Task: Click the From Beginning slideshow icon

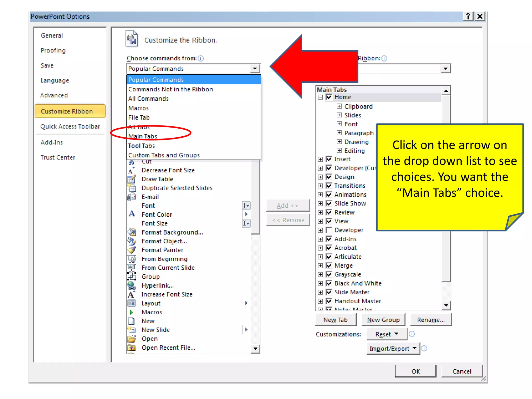Action: [132, 259]
